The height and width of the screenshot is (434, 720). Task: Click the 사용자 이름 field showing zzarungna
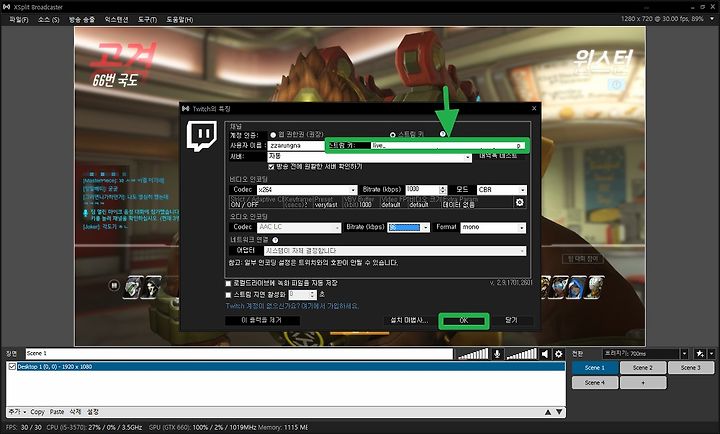[296, 146]
